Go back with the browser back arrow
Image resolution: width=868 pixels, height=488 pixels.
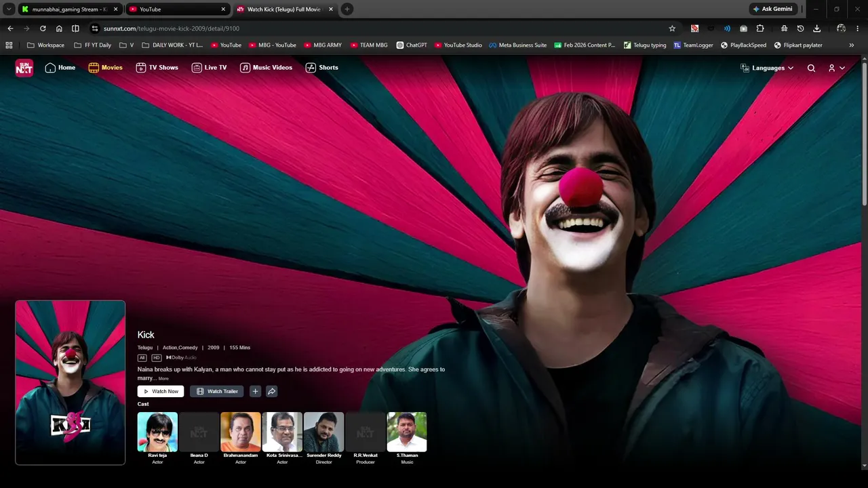click(x=10, y=28)
